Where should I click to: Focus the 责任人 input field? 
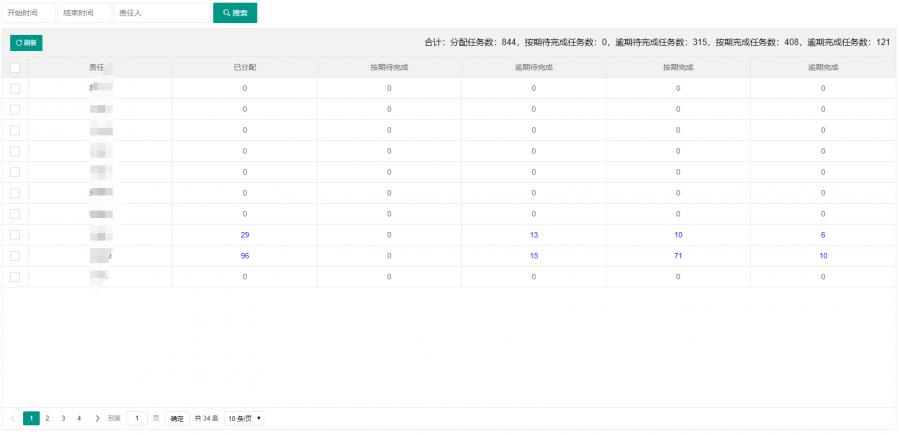point(160,13)
